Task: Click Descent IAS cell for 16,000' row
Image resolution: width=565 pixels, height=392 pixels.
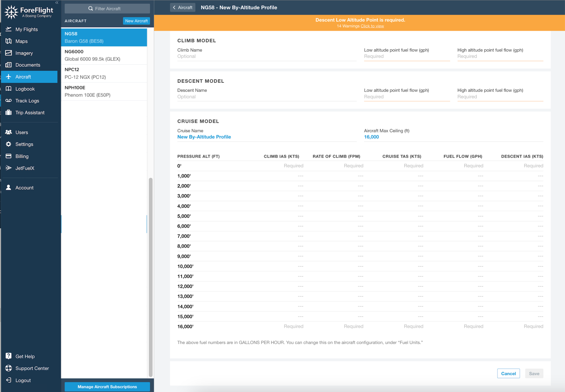Action: click(533, 326)
